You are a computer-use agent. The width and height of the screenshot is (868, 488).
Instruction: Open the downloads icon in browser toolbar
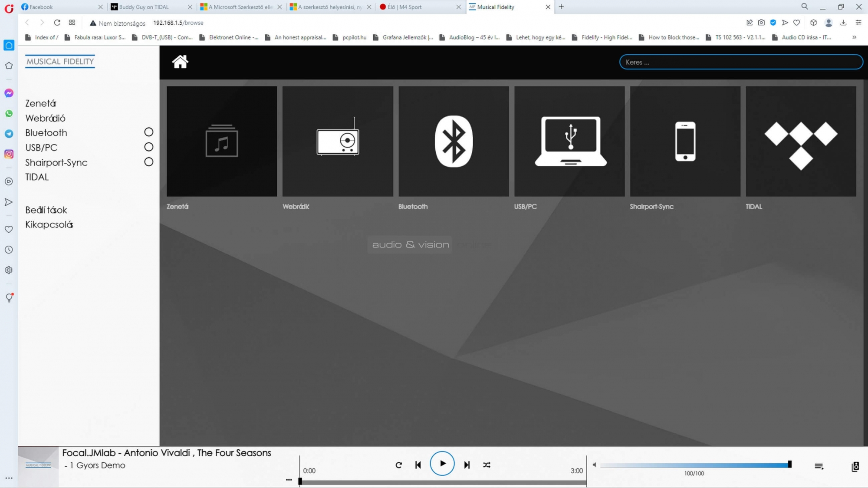[x=843, y=23]
